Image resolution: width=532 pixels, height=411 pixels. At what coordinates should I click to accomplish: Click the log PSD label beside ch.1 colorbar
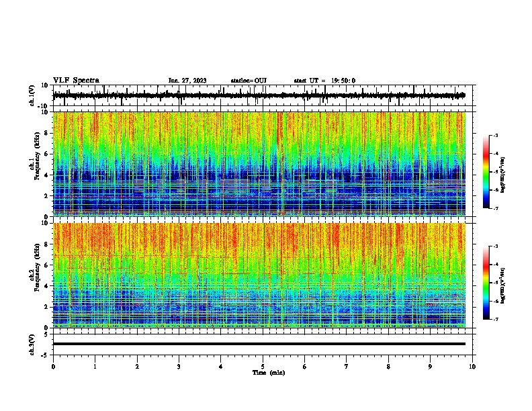point(503,175)
